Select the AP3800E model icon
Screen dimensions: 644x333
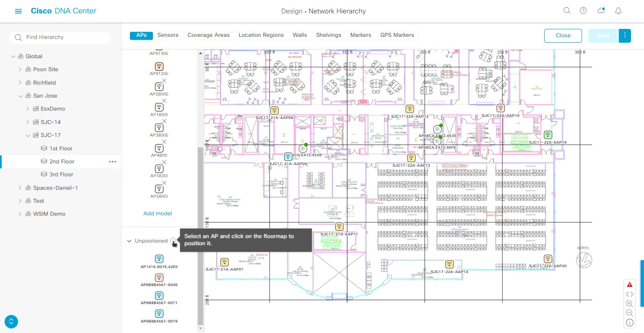click(159, 128)
